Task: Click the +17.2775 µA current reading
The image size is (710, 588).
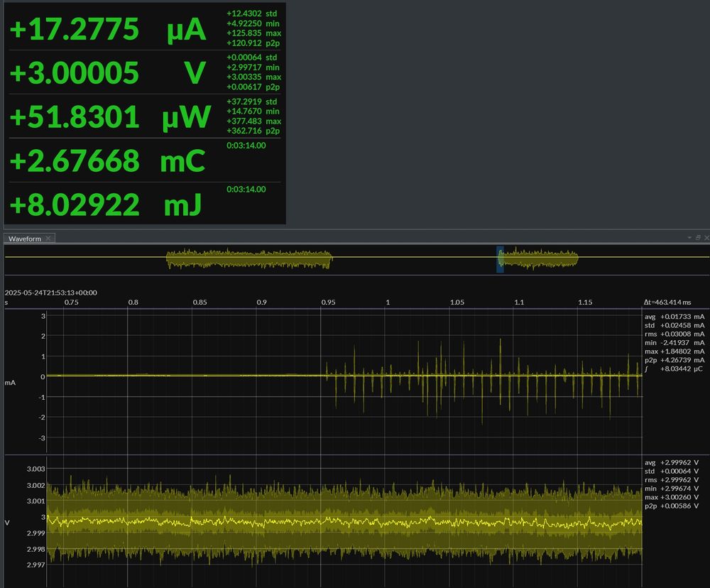Action: tap(108, 29)
